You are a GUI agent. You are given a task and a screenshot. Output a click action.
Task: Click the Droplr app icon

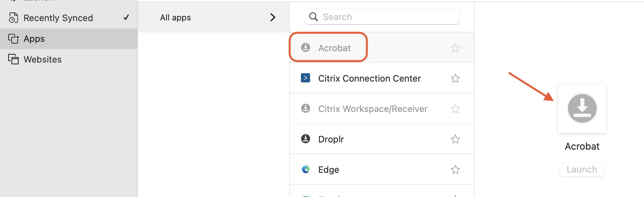click(306, 139)
